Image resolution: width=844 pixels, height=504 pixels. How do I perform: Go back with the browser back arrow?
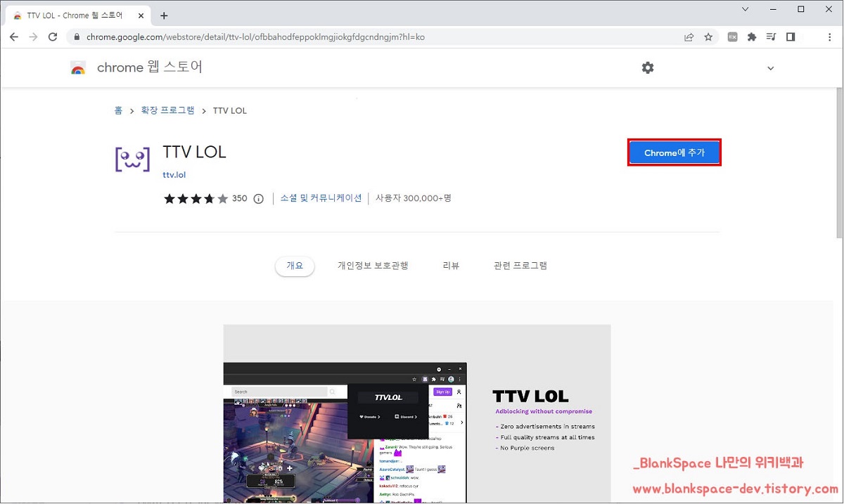point(14,37)
